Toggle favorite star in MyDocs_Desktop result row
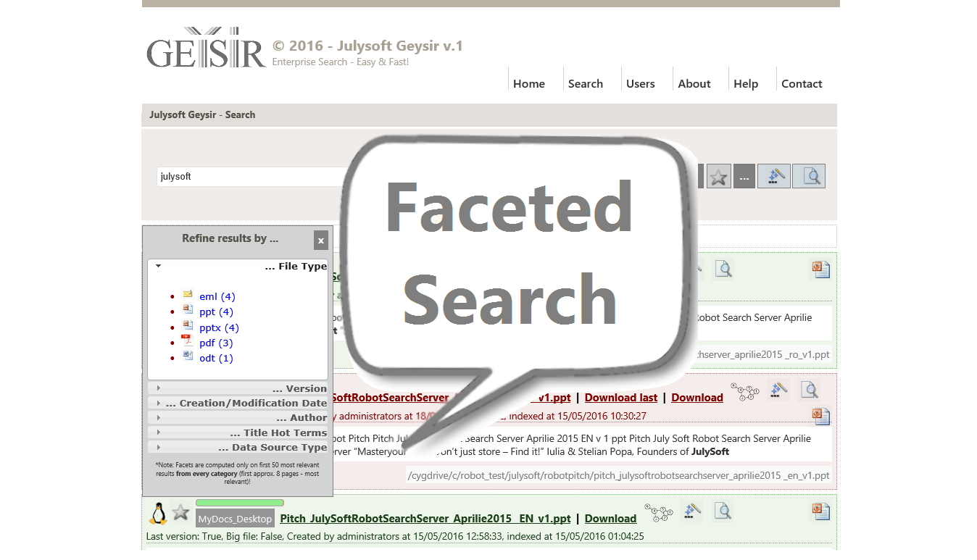The image size is (977, 560). coord(180,513)
